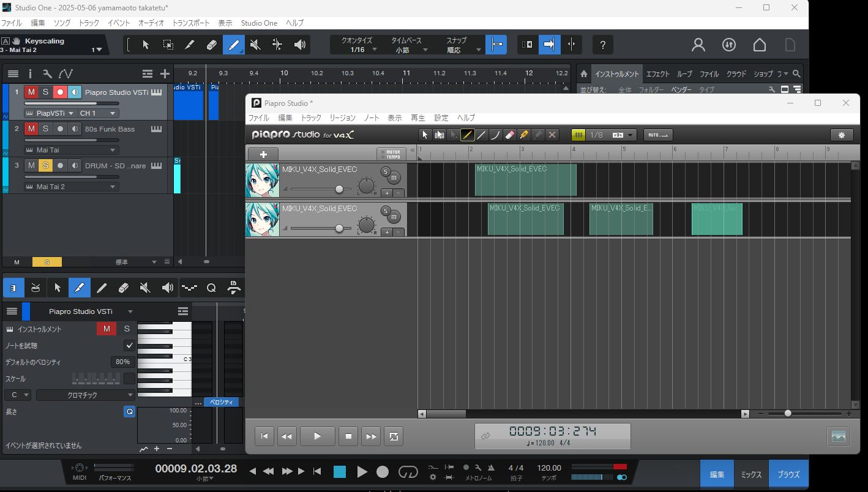Select the Curve tool in Piapro Studio
Viewport: 868px width, 492px height.
(496, 135)
